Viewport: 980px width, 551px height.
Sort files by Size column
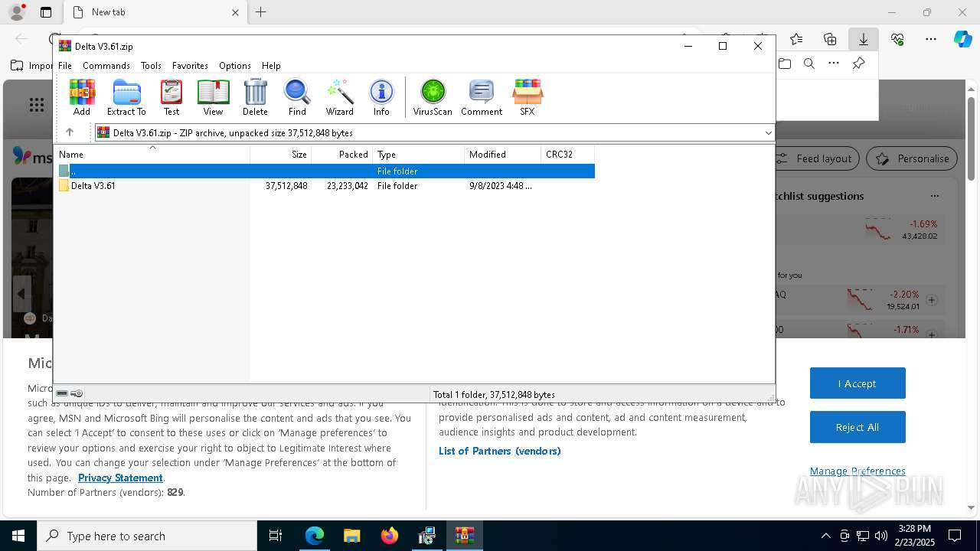pos(281,155)
